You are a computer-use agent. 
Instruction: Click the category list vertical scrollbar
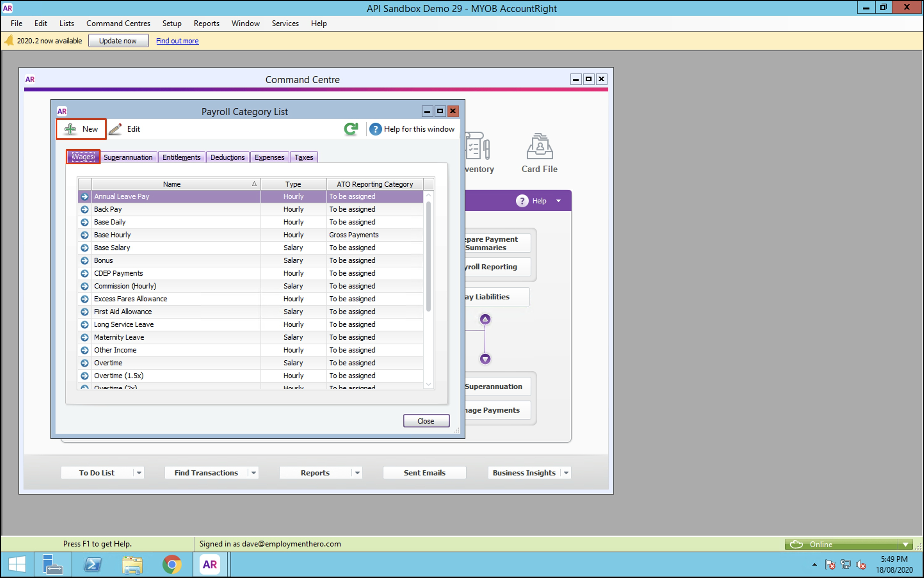pyautogui.click(x=428, y=256)
